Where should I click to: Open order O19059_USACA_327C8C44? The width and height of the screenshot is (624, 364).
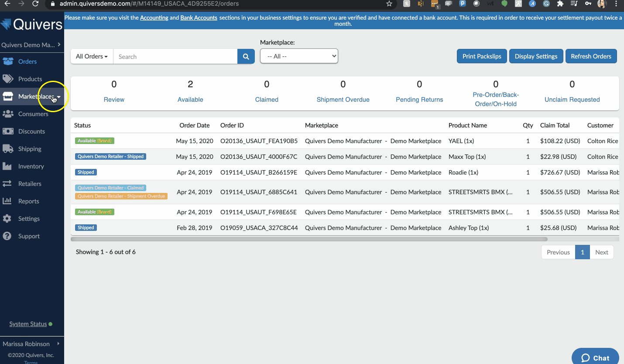[x=259, y=228]
